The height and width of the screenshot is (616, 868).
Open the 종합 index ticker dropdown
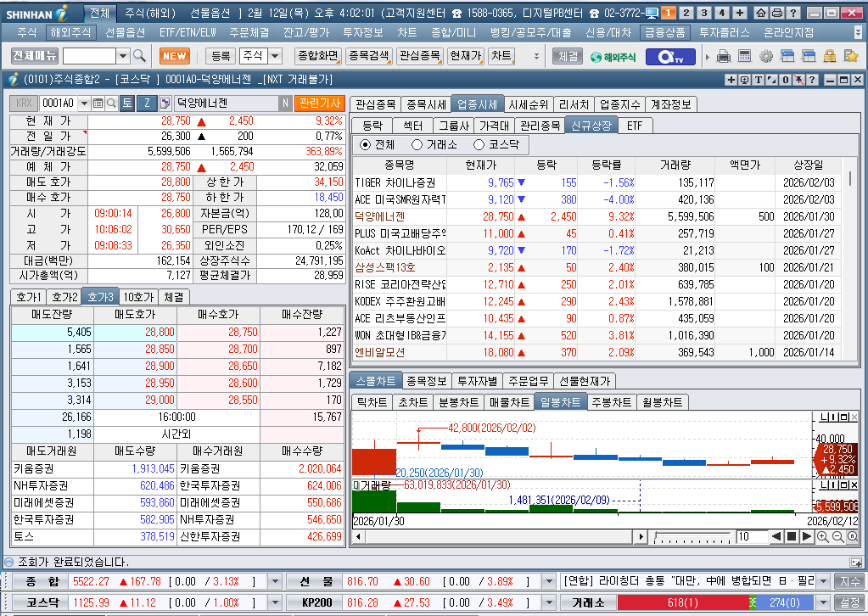point(275,581)
